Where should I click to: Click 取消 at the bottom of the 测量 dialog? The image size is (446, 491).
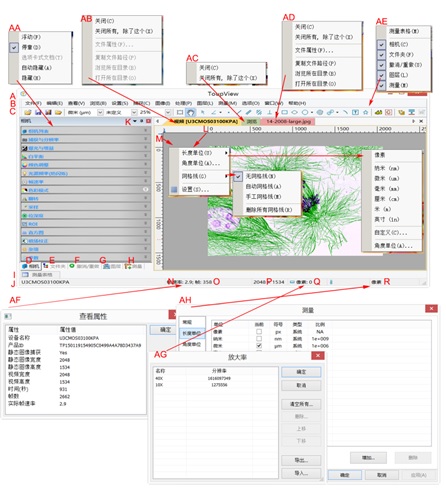tap(382, 475)
